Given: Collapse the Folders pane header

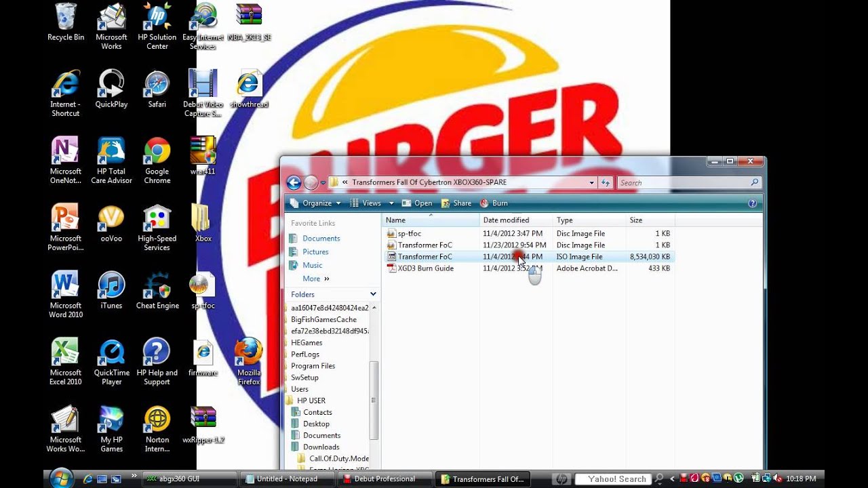Looking at the screenshot, I should 333,294.
